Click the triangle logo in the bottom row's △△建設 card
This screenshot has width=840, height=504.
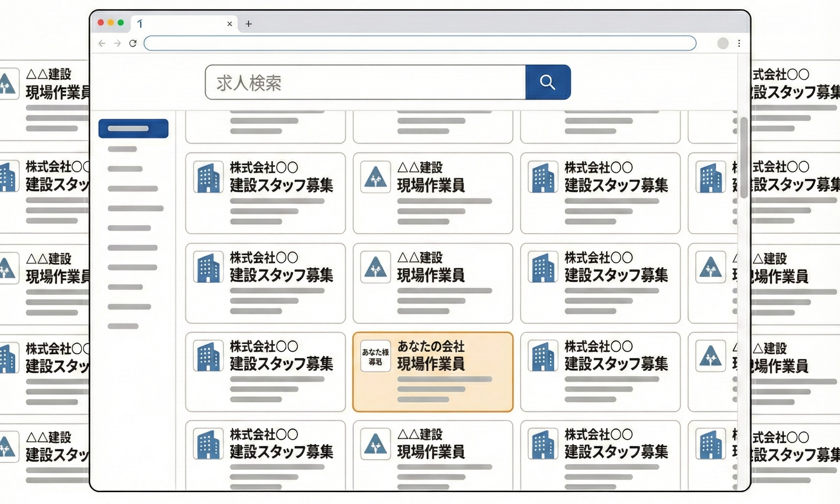click(x=375, y=444)
